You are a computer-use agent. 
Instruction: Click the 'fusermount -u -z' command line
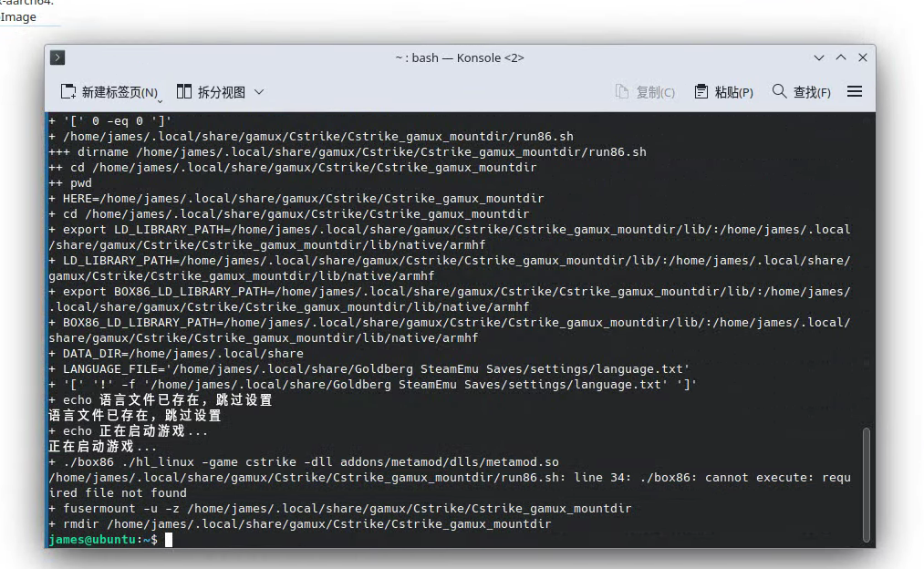pos(340,508)
